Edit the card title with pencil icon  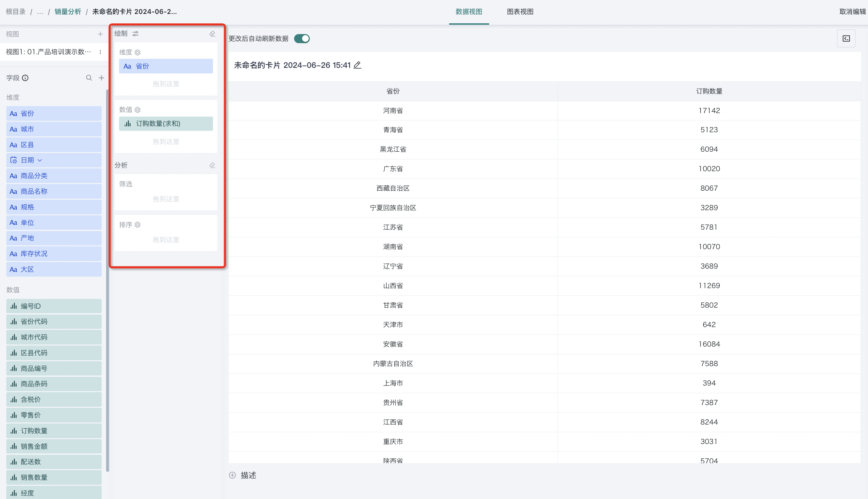tap(357, 65)
